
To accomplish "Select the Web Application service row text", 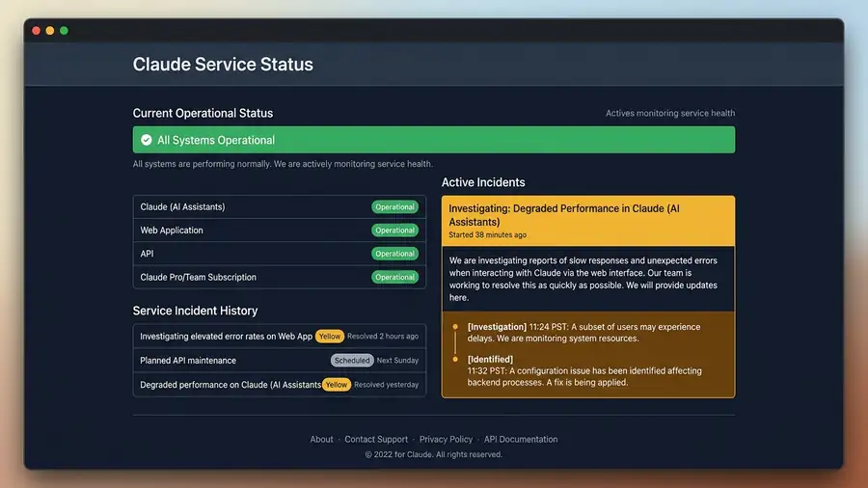I will pos(172,230).
